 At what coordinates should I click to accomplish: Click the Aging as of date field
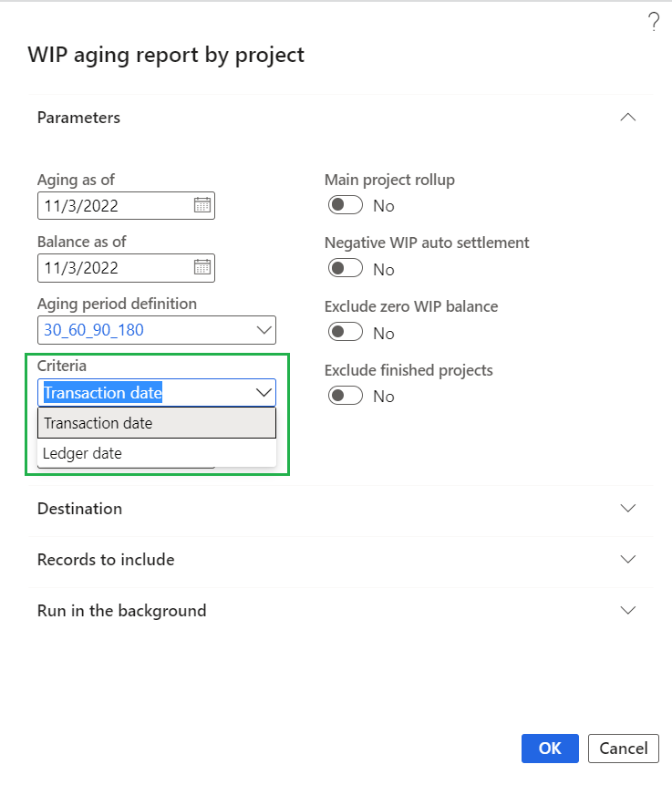[114, 205]
